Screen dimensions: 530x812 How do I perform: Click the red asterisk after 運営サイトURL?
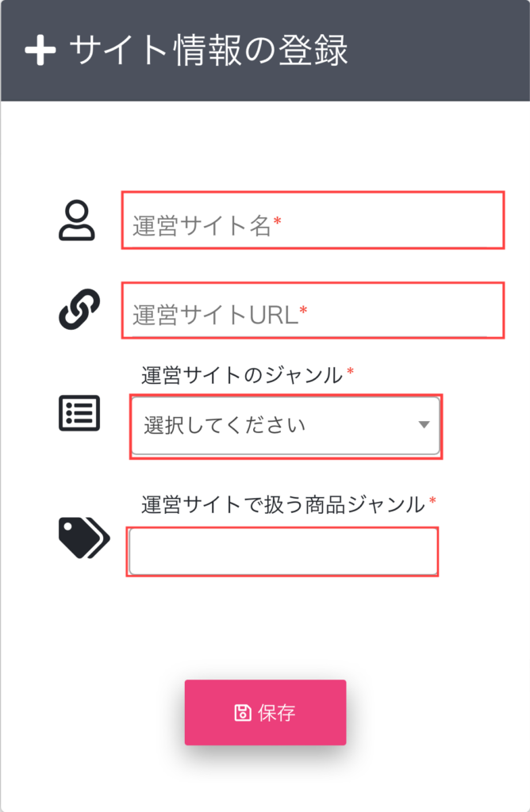point(304,311)
